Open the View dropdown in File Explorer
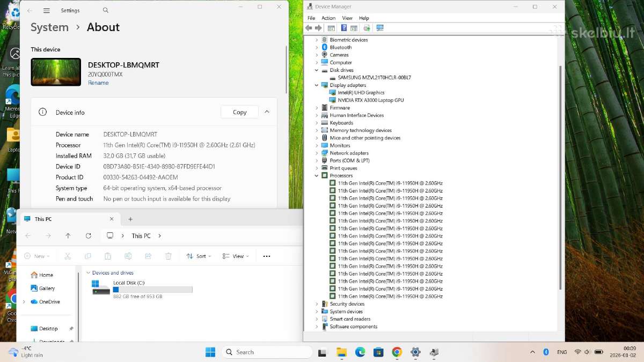Viewport: 644px width, 362px height. pyautogui.click(x=236, y=256)
